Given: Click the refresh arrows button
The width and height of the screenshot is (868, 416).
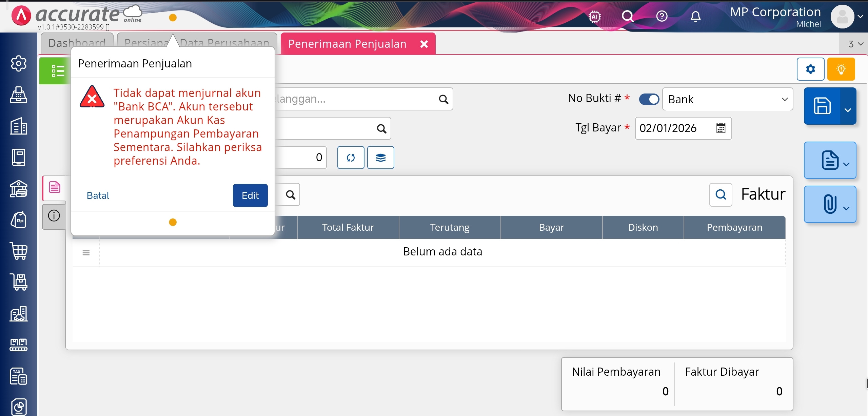Looking at the screenshot, I should point(351,158).
